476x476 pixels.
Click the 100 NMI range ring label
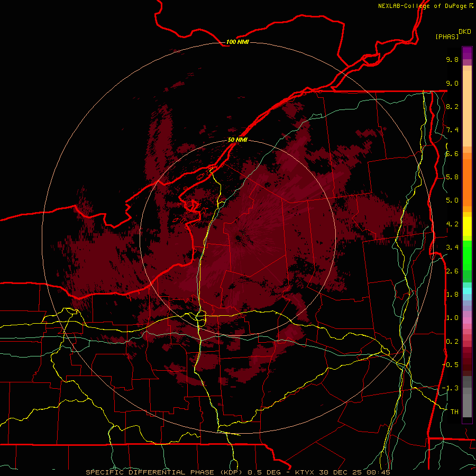pos(237,42)
